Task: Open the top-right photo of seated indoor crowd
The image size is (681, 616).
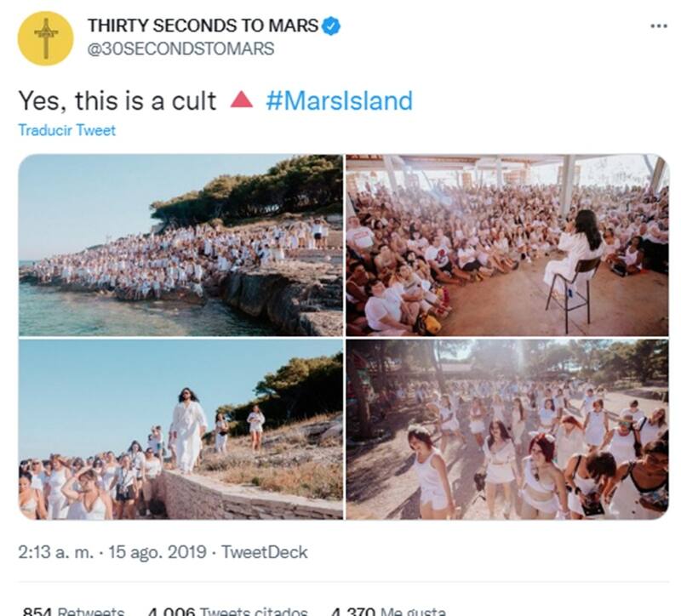Action: point(507,245)
